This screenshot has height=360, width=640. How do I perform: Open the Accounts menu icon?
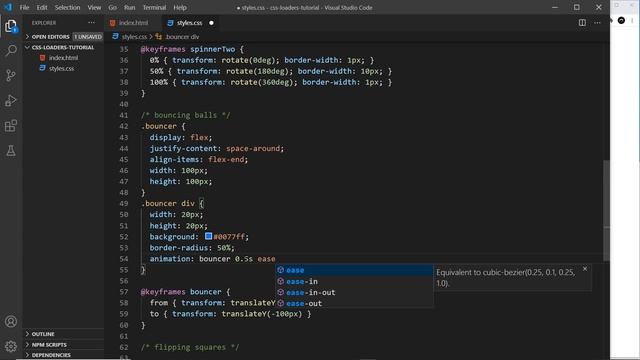(x=11, y=321)
